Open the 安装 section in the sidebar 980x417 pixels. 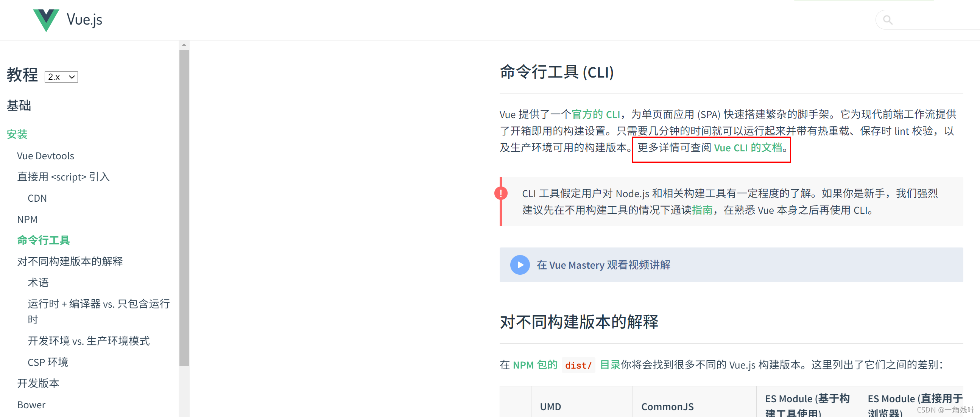(x=17, y=134)
